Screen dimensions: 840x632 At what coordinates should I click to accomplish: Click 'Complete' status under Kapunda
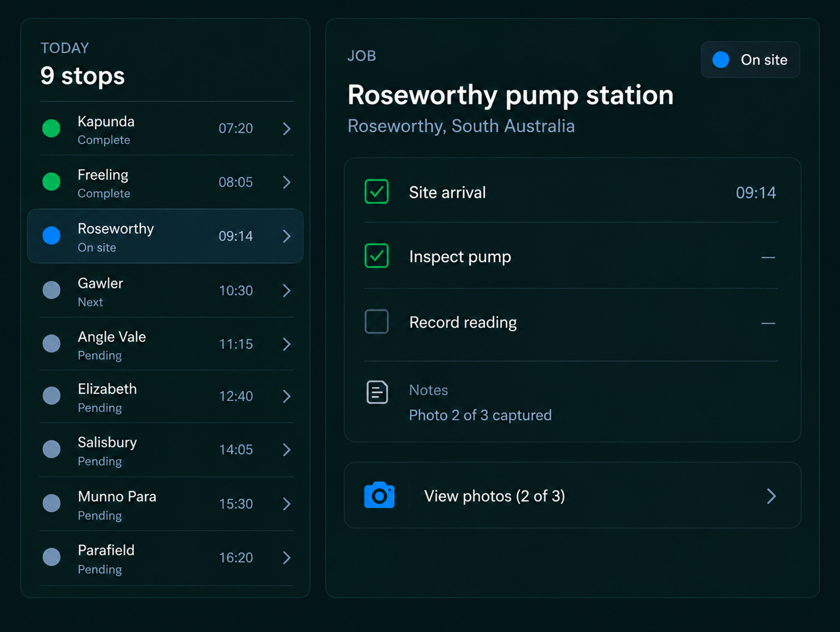tap(104, 140)
